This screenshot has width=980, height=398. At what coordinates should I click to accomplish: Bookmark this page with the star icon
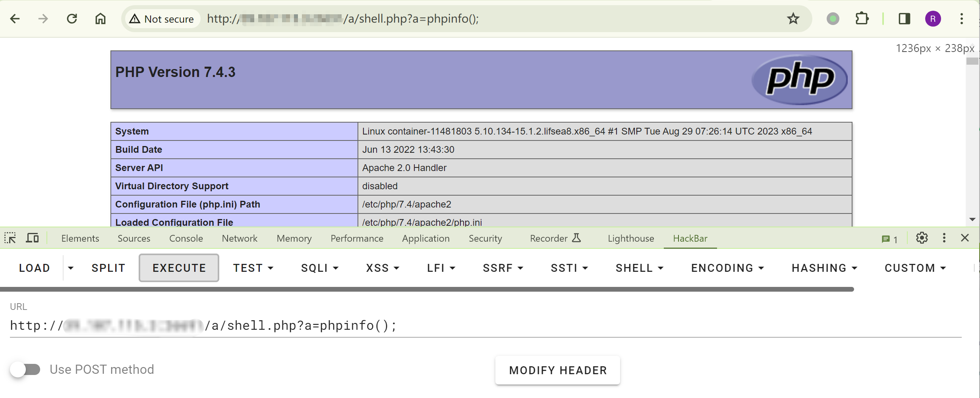click(x=793, y=19)
